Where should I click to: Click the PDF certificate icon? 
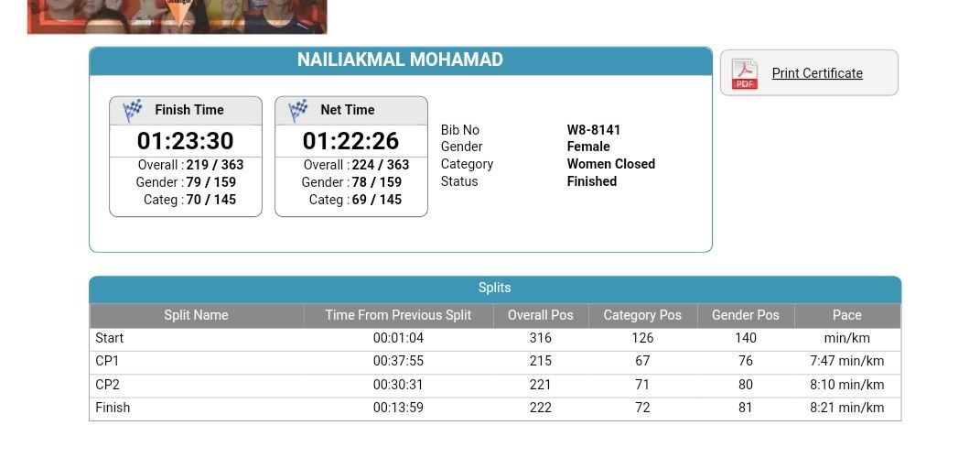click(x=744, y=74)
